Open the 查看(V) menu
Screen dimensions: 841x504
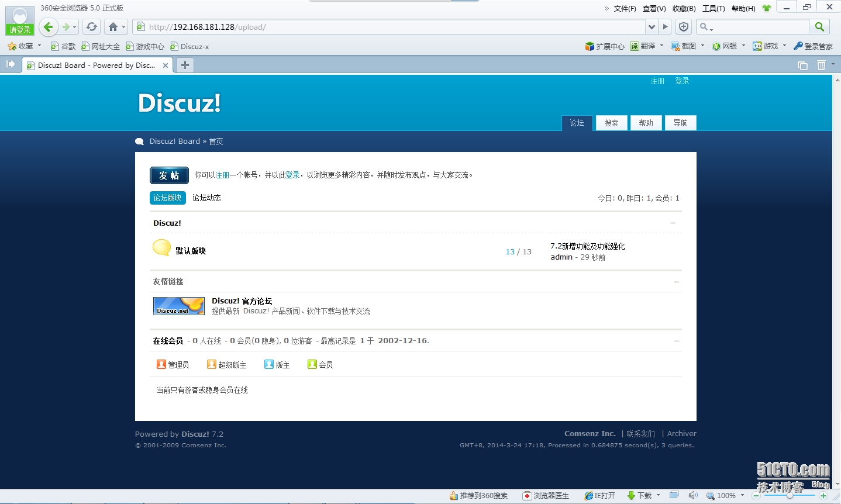654,8
